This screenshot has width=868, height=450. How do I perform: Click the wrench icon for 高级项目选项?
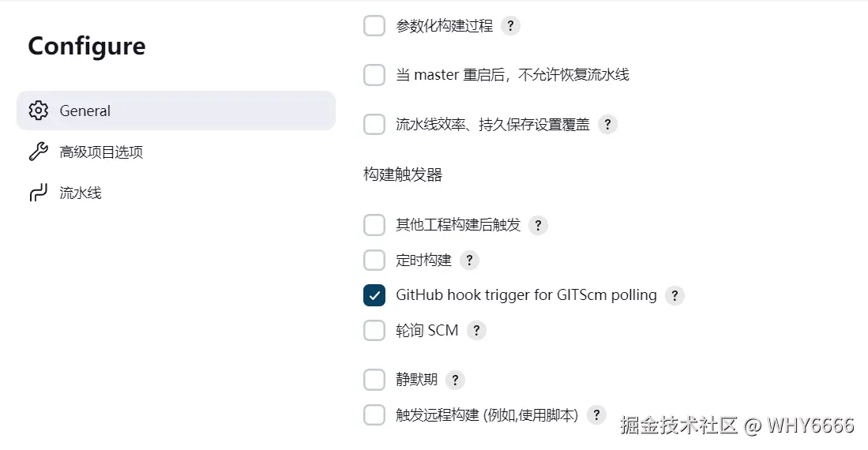click(x=38, y=152)
